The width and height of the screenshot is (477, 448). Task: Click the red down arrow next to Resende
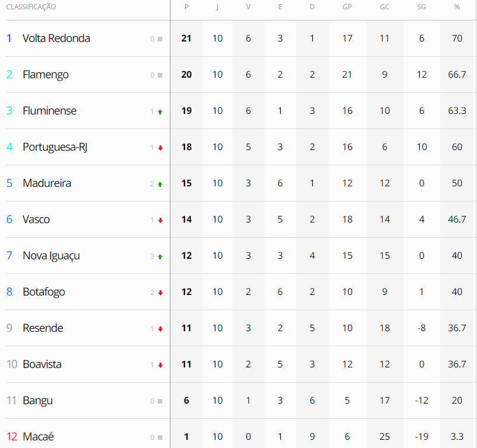(160, 329)
